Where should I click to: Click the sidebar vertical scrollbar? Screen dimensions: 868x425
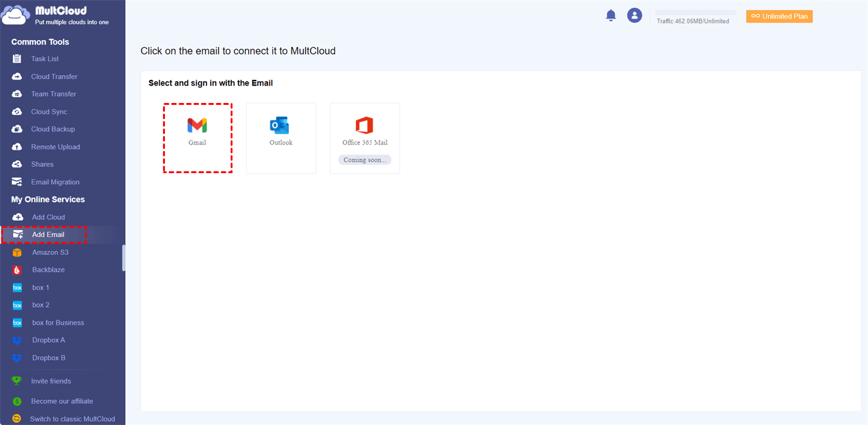click(123, 257)
